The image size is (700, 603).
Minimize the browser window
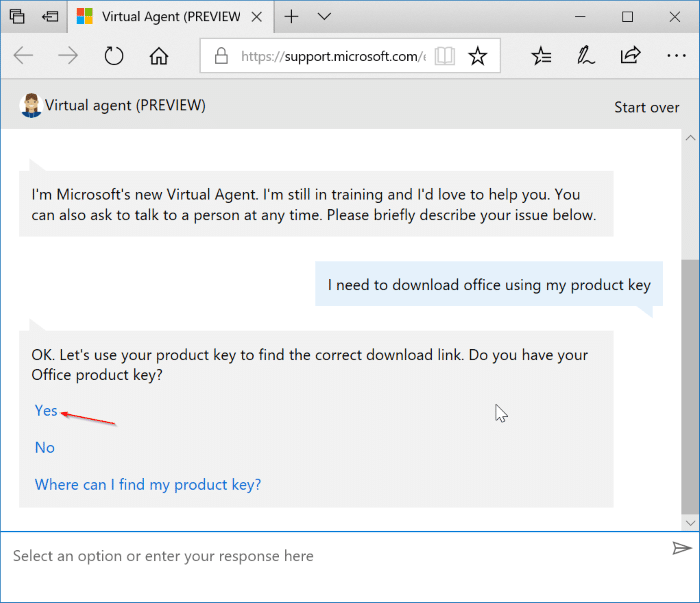click(x=580, y=17)
